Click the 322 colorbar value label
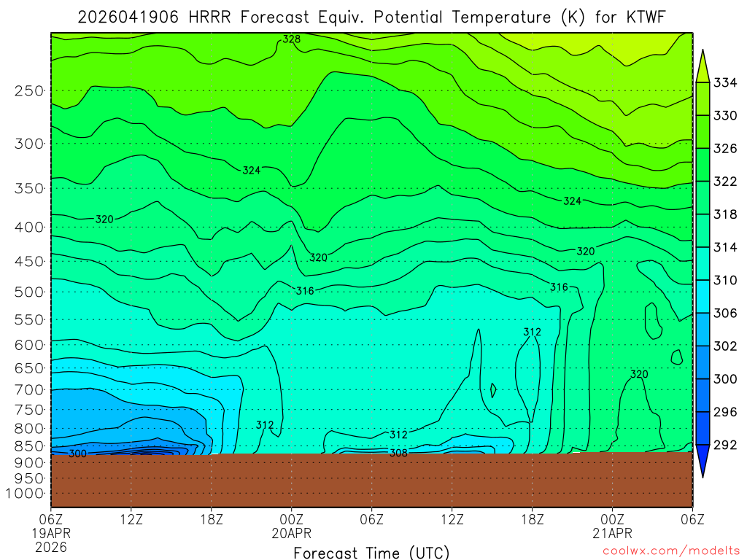This screenshot has width=747, height=560. click(x=725, y=182)
